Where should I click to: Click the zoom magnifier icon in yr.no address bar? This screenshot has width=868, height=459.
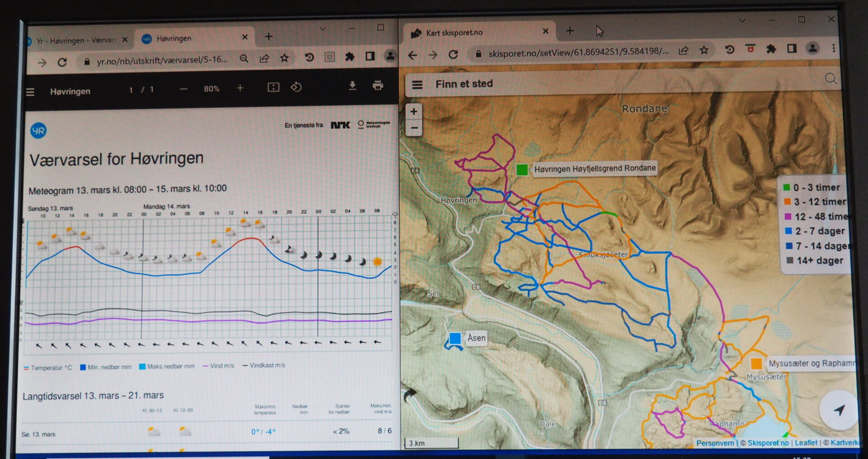[x=244, y=58]
